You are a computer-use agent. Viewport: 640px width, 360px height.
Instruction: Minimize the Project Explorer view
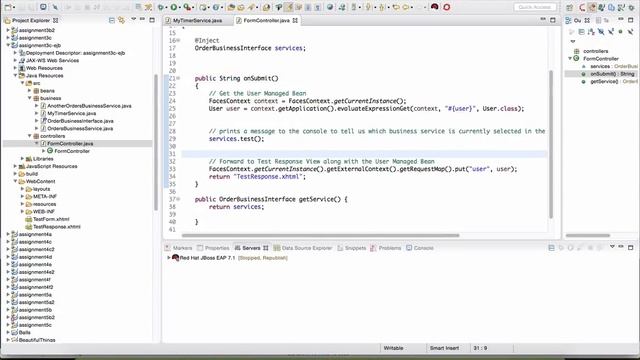click(142, 19)
